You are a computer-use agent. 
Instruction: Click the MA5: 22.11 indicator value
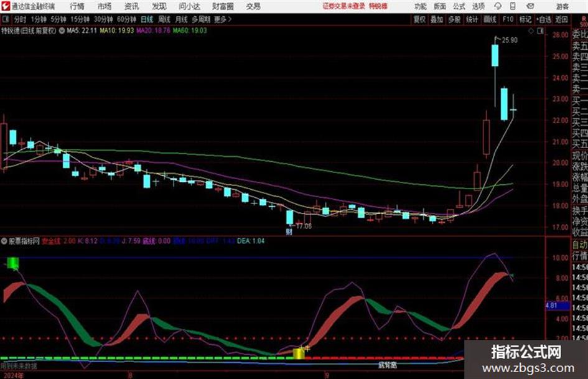coord(82,30)
